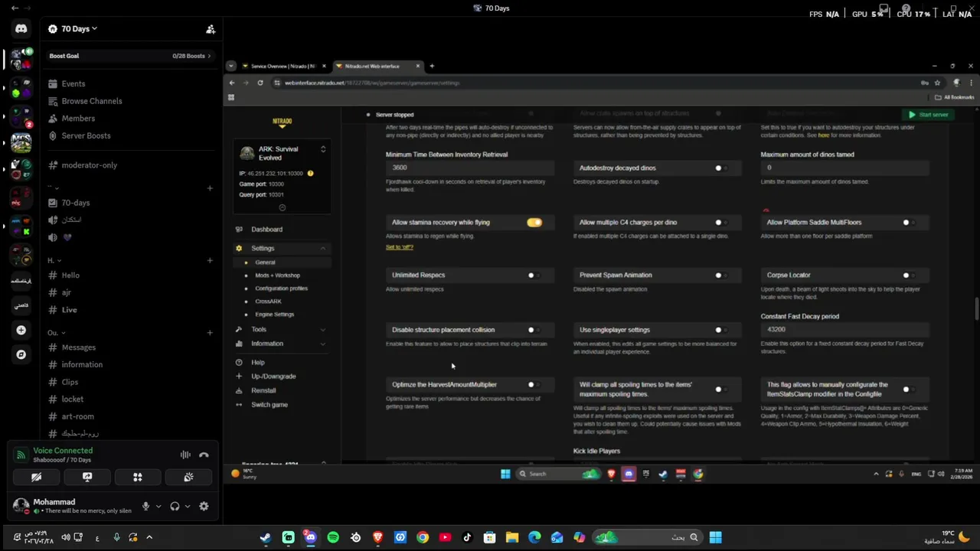This screenshot has width=980, height=551.
Task: Click the voice connection signal icon
Action: [21, 455]
